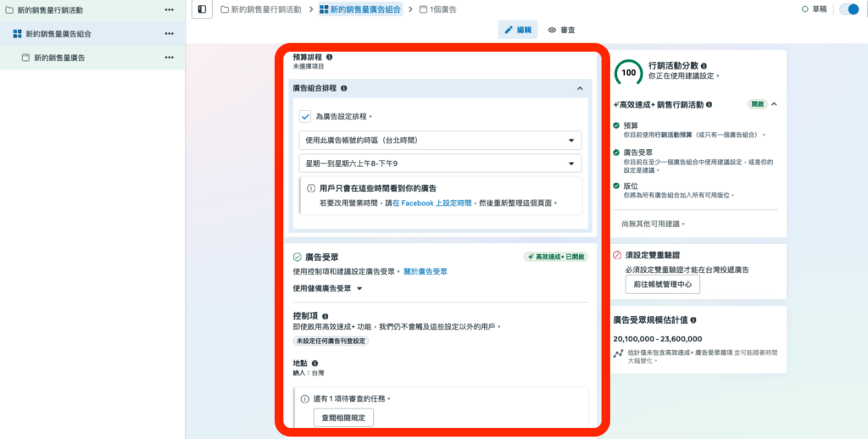The image size is (868, 439).
Task: Click the 開啟 badge in score panel
Action: coord(757,104)
